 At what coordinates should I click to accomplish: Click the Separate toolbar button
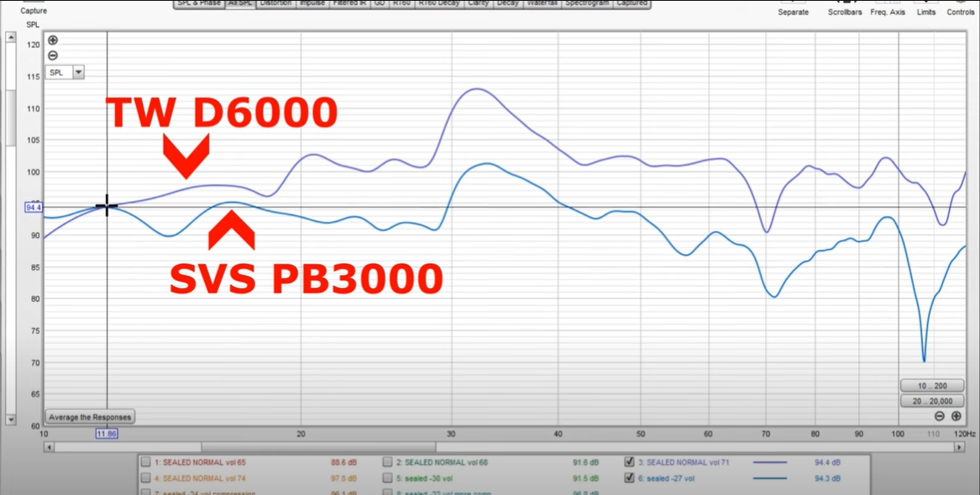click(793, 8)
